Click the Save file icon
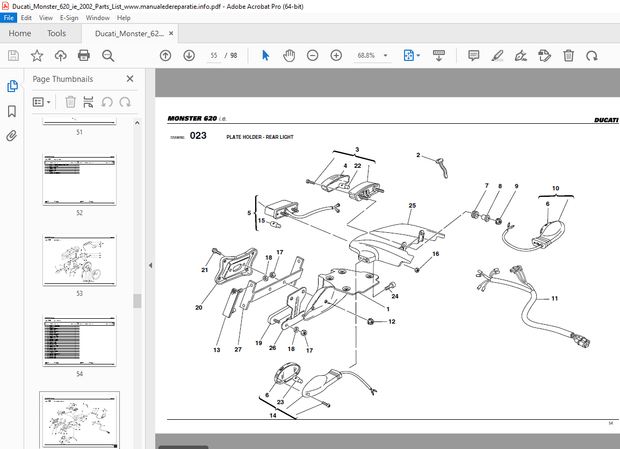The height and width of the screenshot is (449, 620). coord(13,55)
